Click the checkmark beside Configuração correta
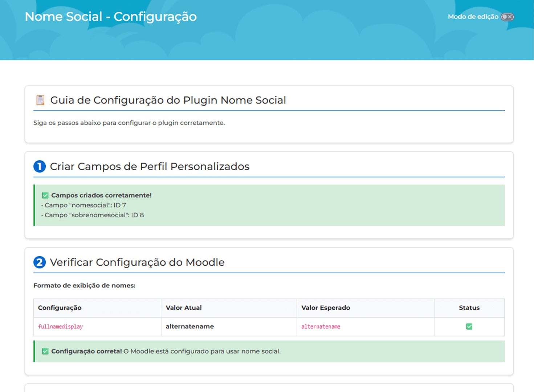 point(45,351)
